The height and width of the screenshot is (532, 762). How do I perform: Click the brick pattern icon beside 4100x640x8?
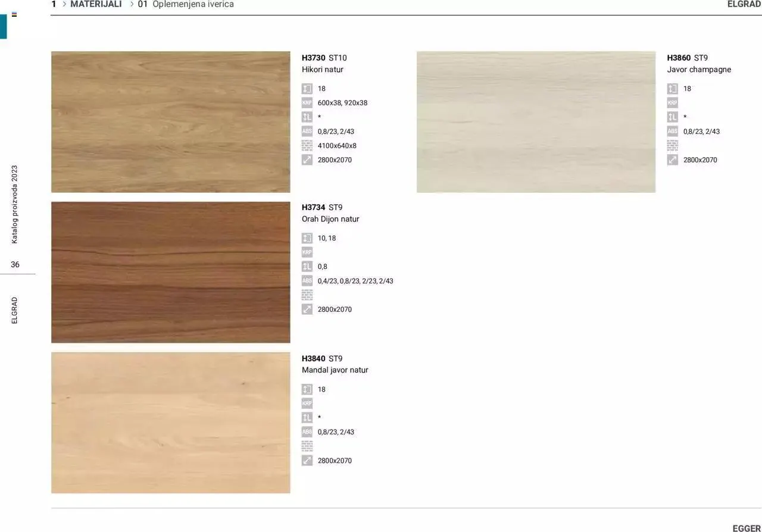tap(307, 146)
